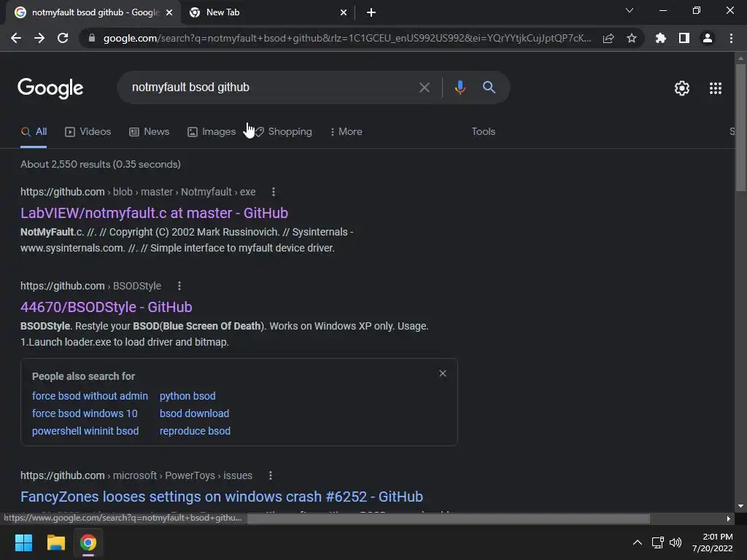Screen dimensions: 747x560
Task: Show hidden system tray icons
Action: (637, 542)
